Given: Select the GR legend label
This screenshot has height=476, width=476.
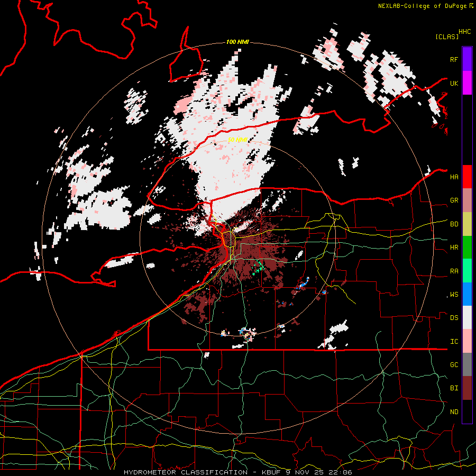Looking at the screenshot, I should (x=454, y=200).
